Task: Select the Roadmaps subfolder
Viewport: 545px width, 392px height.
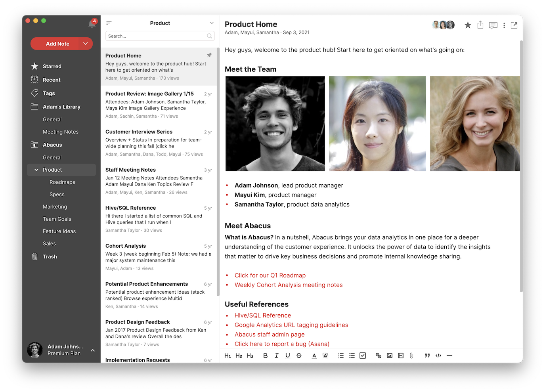Action: 62,182
